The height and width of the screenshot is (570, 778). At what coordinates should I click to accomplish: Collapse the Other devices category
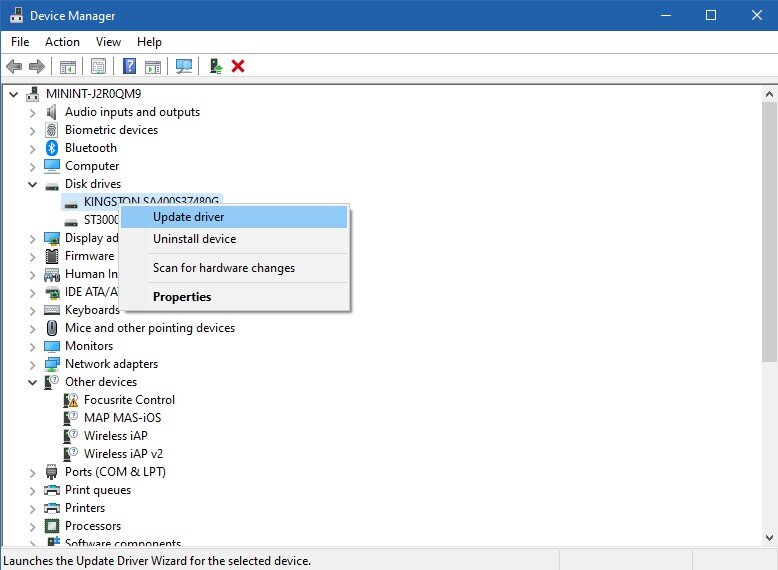(x=33, y=382)
